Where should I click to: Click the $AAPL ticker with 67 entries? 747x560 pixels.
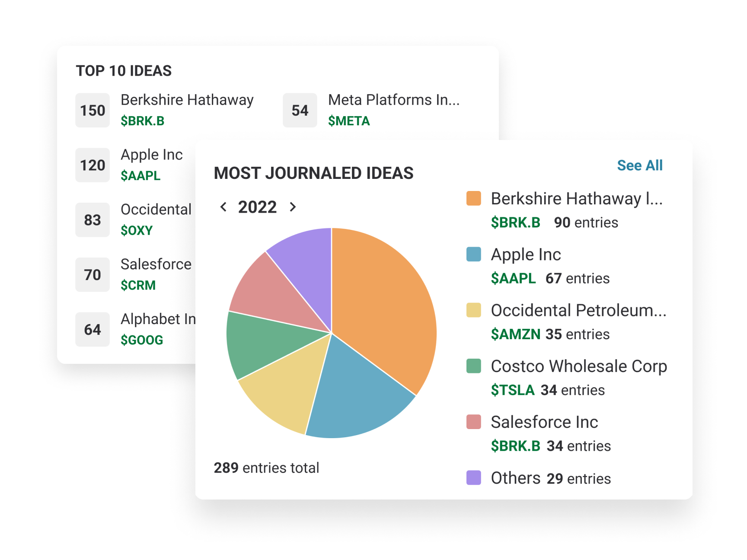click(513, 278)
